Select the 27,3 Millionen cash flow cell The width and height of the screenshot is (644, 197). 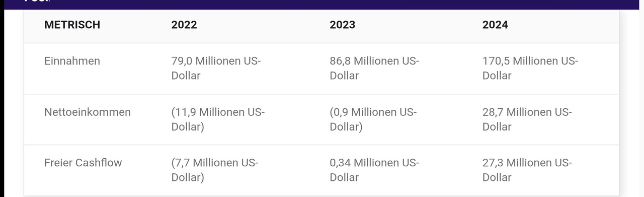(527, 170)
